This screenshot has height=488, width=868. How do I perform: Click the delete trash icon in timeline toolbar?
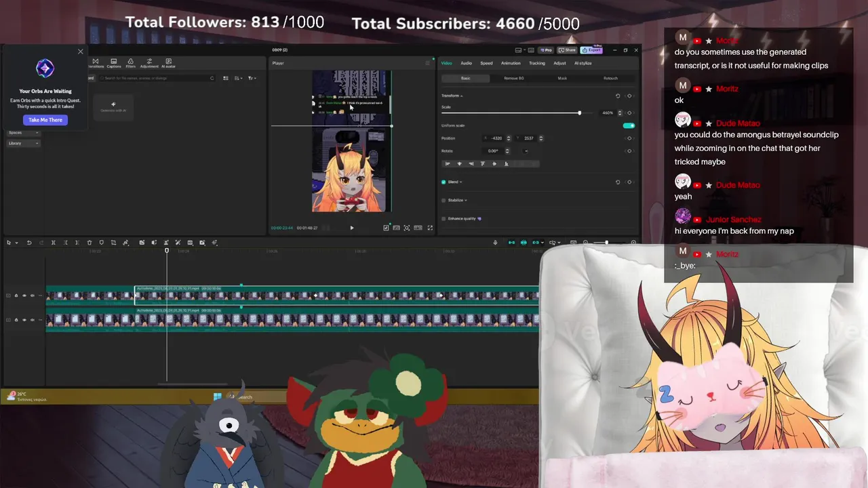tap(90, 243)
